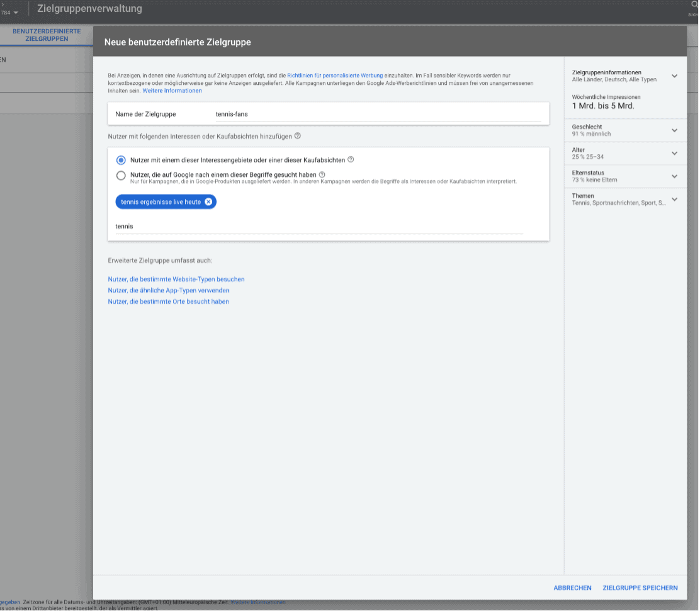Screen dimensions: 700x613
Task: Expand the Geschlecht panel chevron
Action: pos(674,130)
